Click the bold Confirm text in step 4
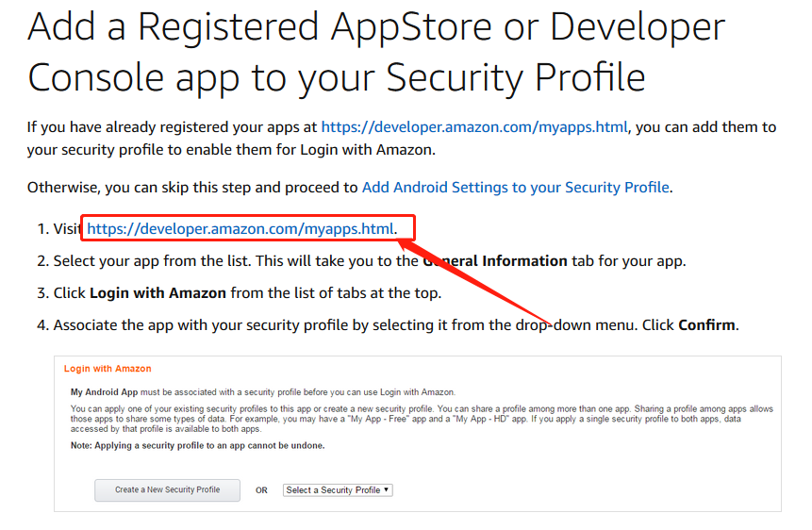The width and height of the screenshot is (812, 530). pyautogui.click(x=706, y=325)
